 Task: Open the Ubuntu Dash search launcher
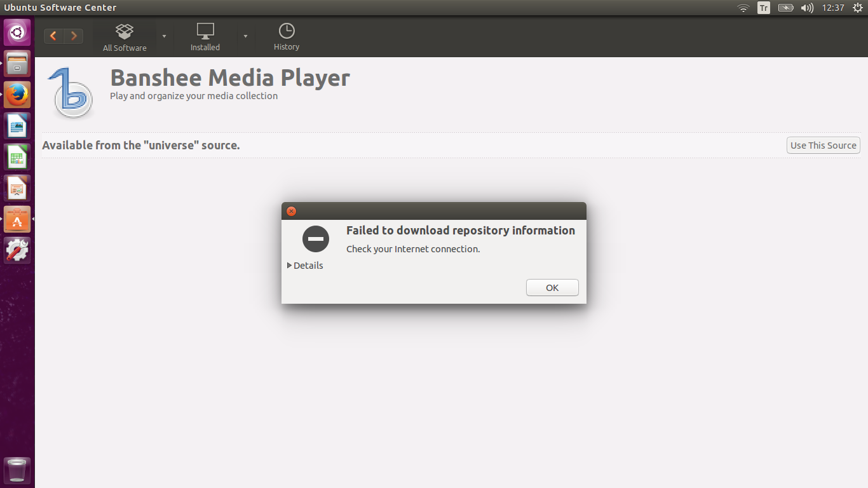pyautogui.click(x=17, y=32)
